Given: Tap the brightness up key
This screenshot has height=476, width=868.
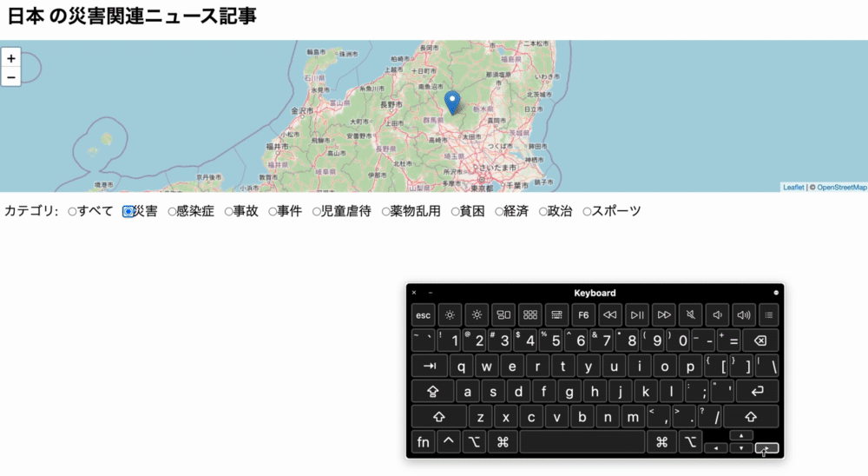Looking at the screenshot, I should point(477,314).
